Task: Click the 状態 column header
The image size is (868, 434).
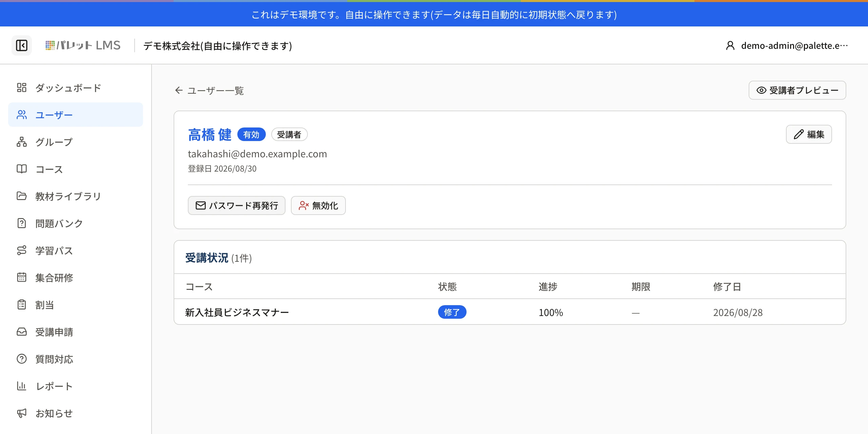Action: coord(448,287)
